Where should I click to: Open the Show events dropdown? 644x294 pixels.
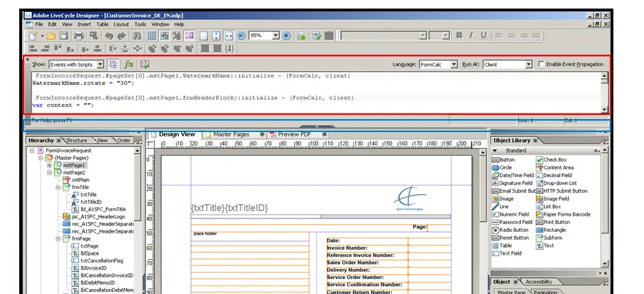(x=100, y=64)
